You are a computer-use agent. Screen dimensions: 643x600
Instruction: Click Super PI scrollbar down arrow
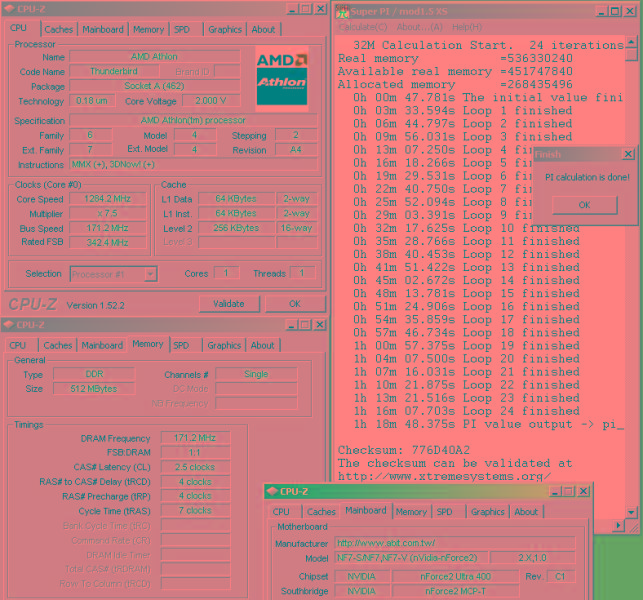631,512
